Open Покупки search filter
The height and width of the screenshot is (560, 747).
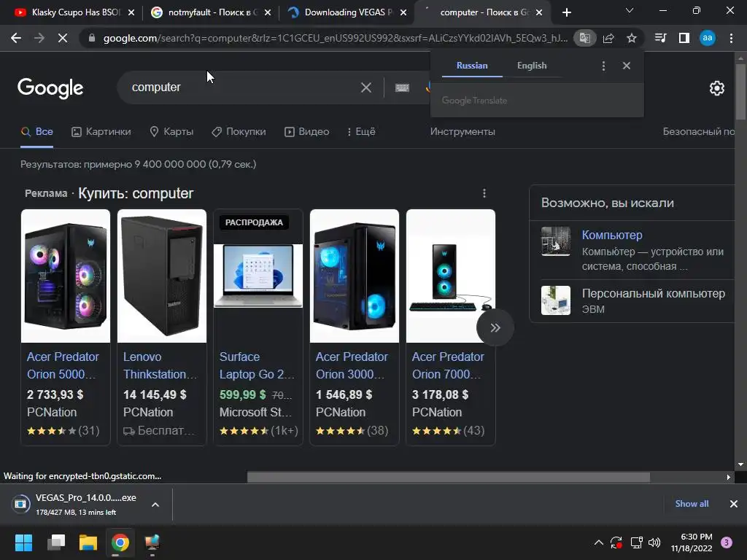[239, 132]
